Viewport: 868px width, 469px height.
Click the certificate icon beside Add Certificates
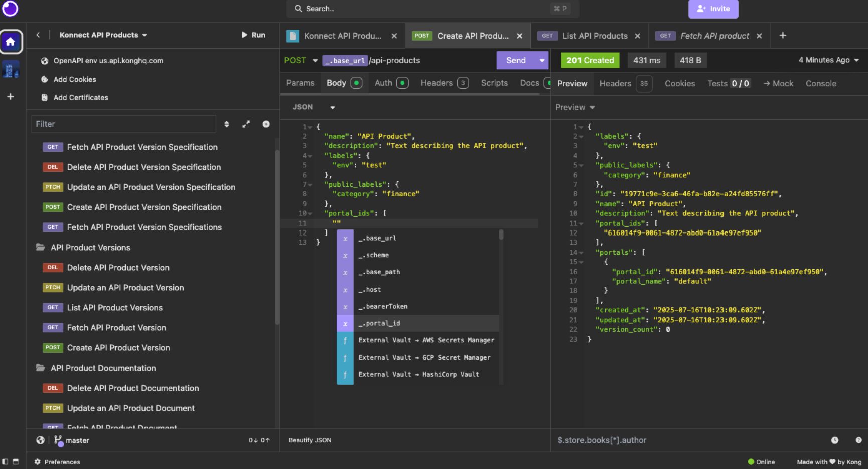(45, 97)
